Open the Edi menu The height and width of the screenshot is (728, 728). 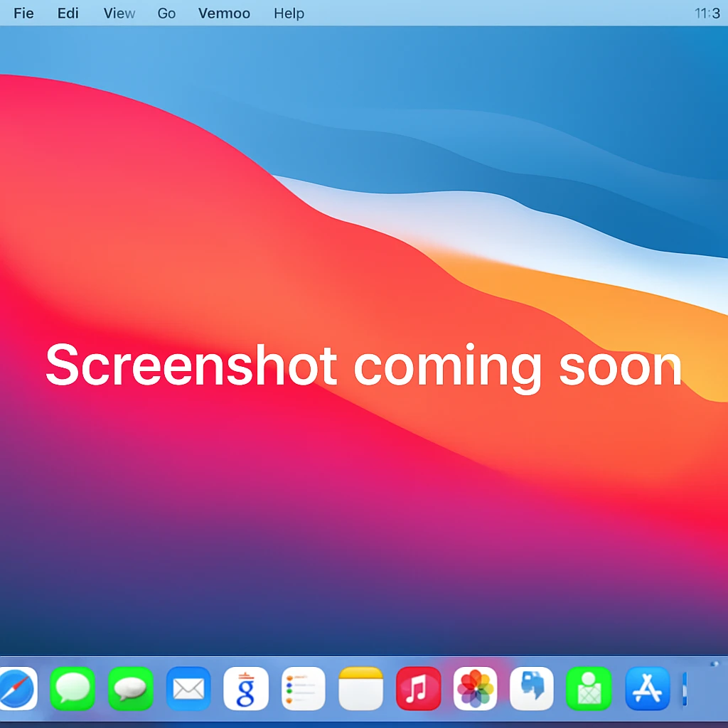pyautogui.click(x=68, y=13)
